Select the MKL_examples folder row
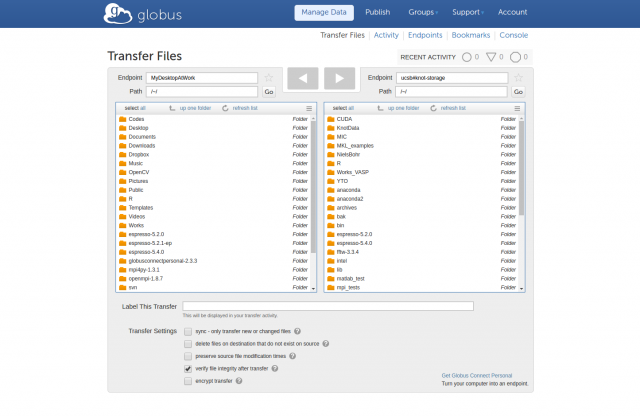Viewport: 640px width, 416px height. (x=422, y=146)
